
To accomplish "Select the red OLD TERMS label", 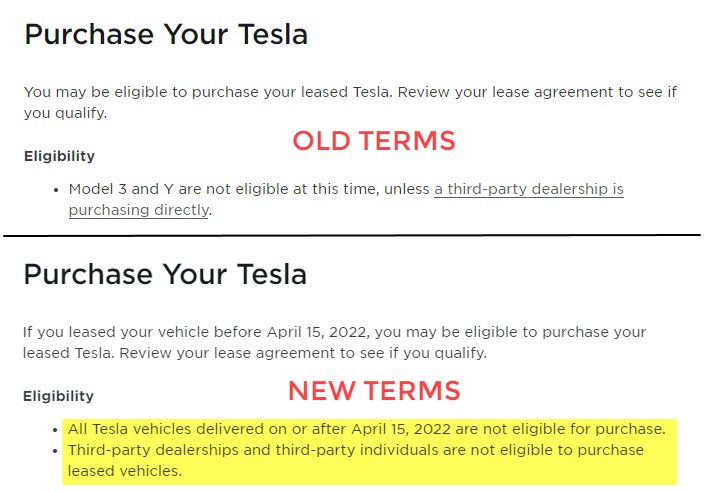I will pyautogui.click(x=373, y=141).
